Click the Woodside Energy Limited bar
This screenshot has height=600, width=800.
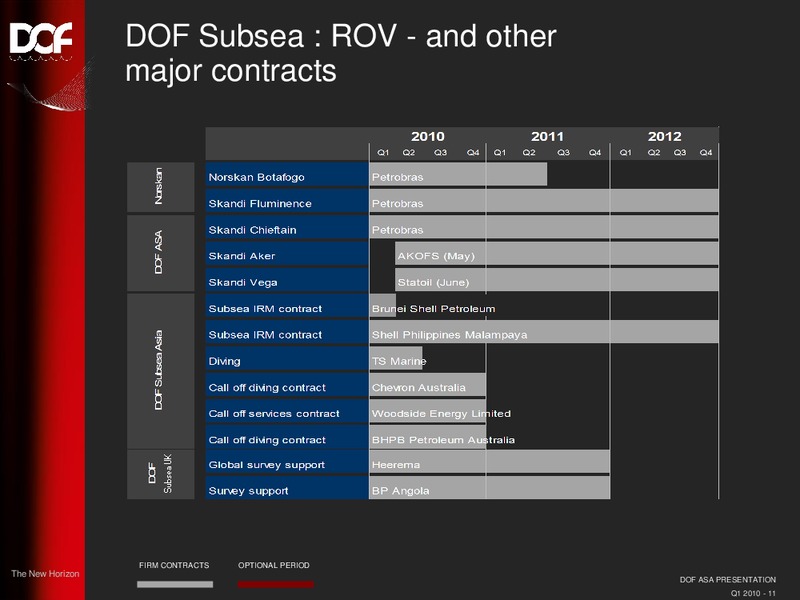click(x=428, y=411)
